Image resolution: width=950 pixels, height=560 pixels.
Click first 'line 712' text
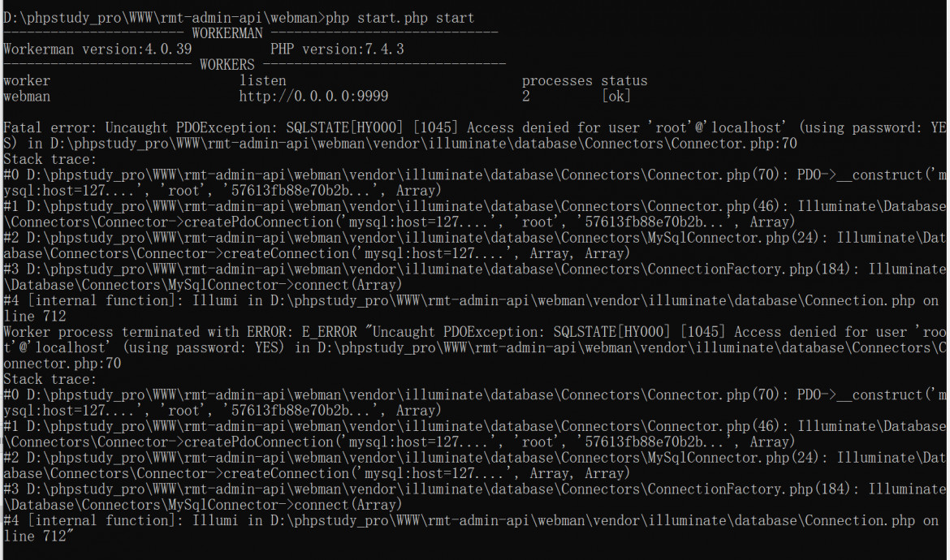[x=35, y=317]
